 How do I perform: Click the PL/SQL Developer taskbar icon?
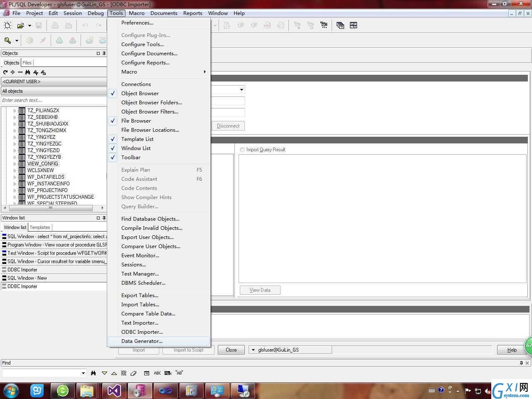click(x=140, y=391)
